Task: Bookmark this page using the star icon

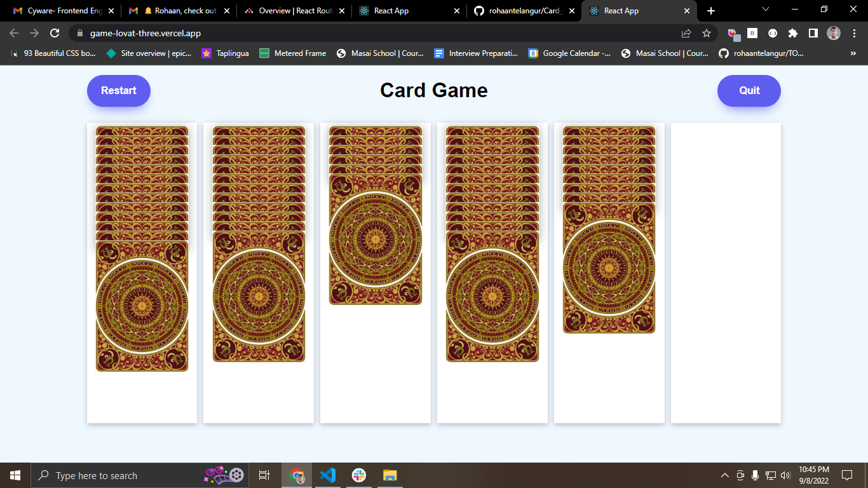Action: click(x=706, y=32)
